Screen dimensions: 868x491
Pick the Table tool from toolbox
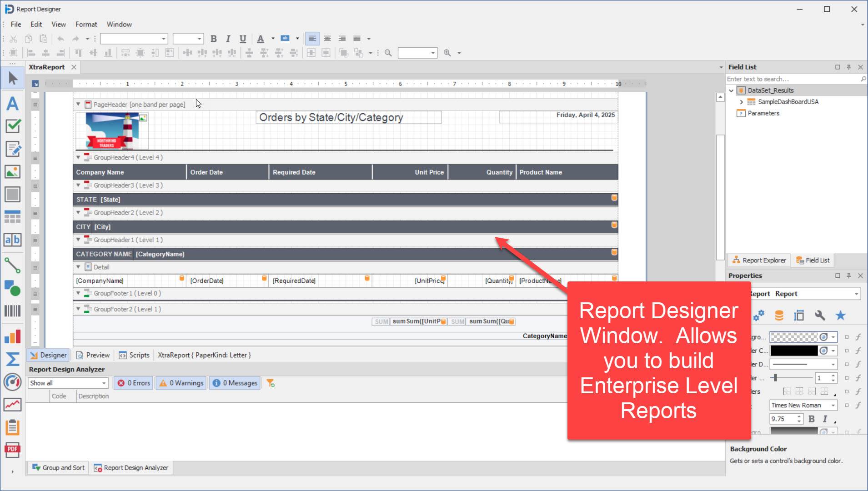[12, 217]
